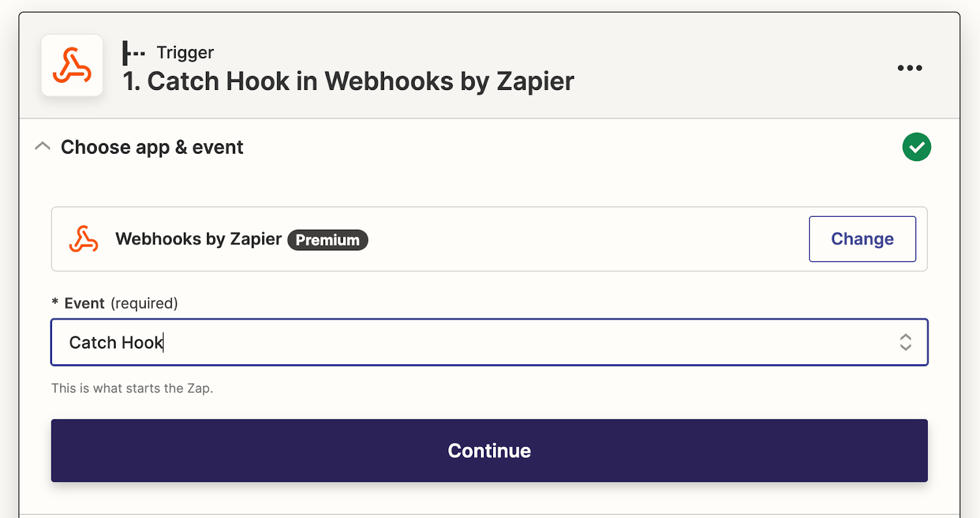Viewport: 980px width, 518px height.
Task: Click the asterisk next to Event
Action: (55, 302)
